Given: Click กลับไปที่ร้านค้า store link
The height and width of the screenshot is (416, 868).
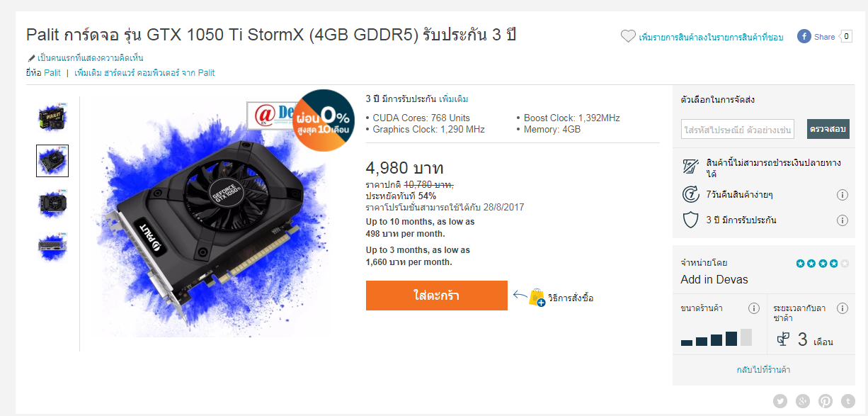Looking at the screenshot, I should (763, 370).
